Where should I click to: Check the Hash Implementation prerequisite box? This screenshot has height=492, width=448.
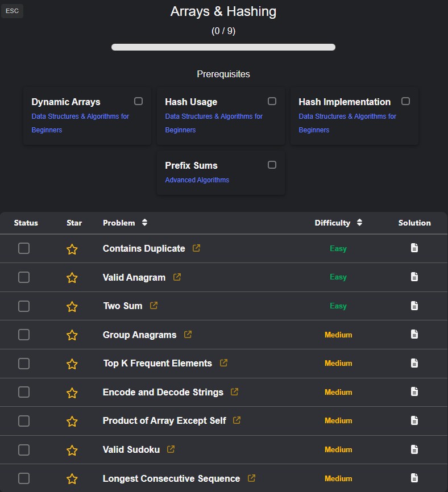click(405, 101)
